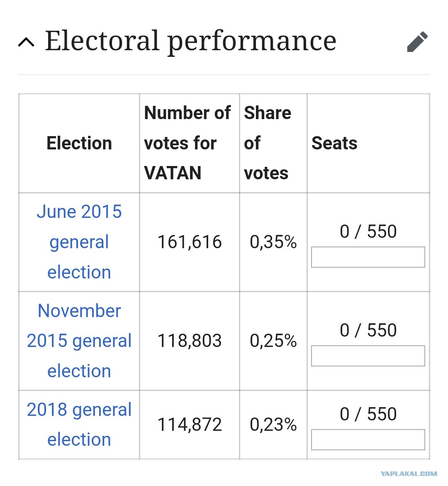Open the November 2015 general election link
Viewport: 448px width, 486px height.
point(79,341)
